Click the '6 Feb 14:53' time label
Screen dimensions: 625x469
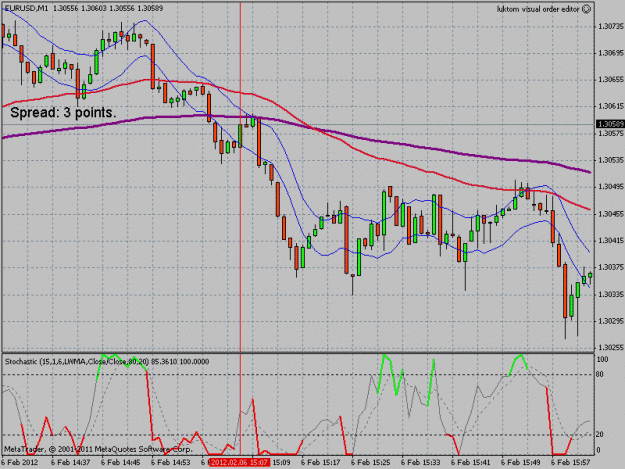(x=171, y=463)
